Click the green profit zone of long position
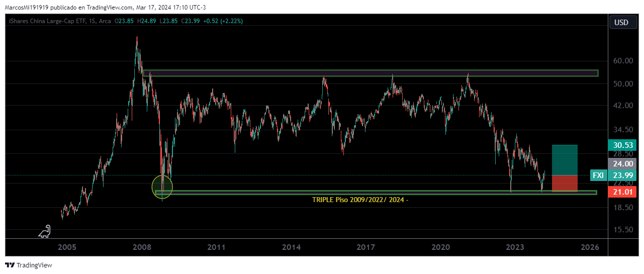Image resolution: width=644 pixels, height=274 pixels. (564, 160)
